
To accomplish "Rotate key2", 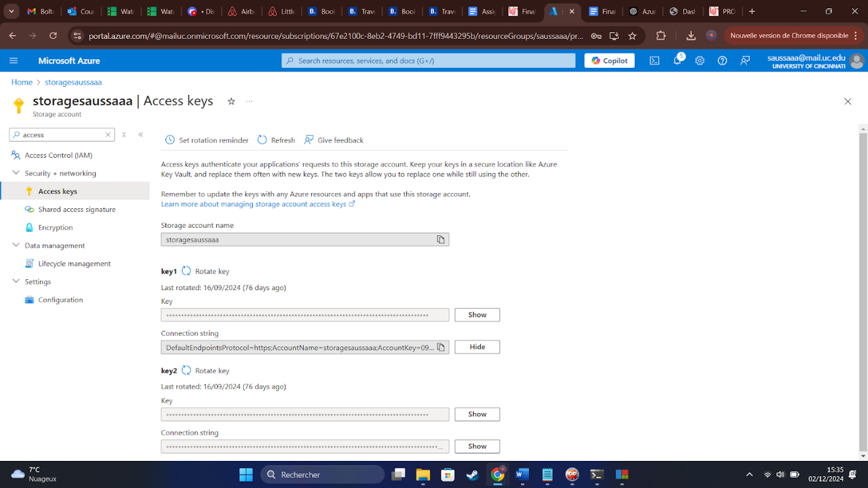I will point(206,370).
